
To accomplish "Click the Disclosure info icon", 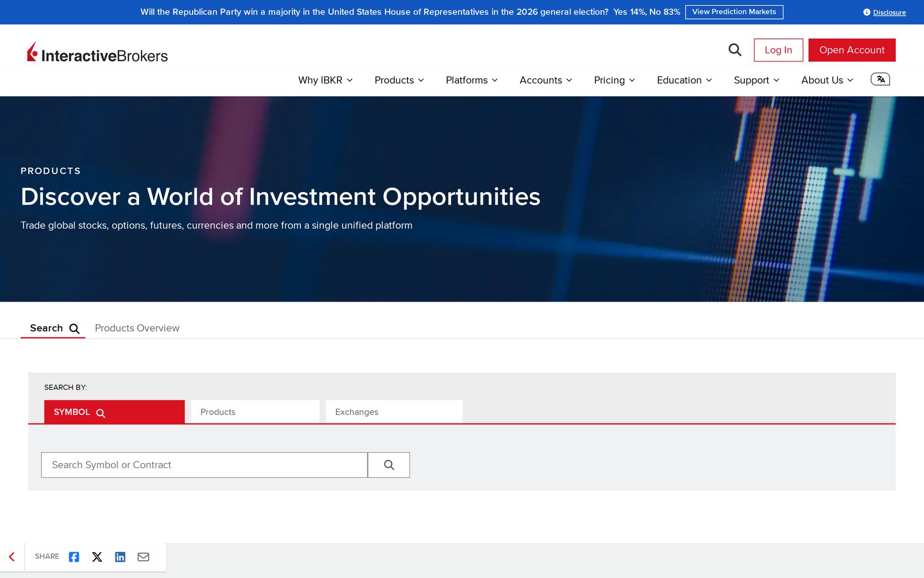I will 867,12.
